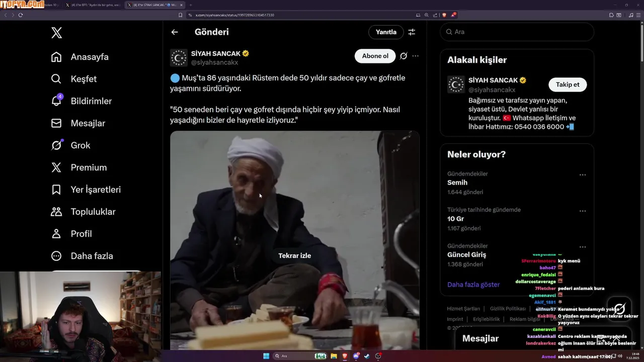This screenshot has height=362, width=644.
Task: Click the bookmark icon beside URL
Action: [181, 15]
